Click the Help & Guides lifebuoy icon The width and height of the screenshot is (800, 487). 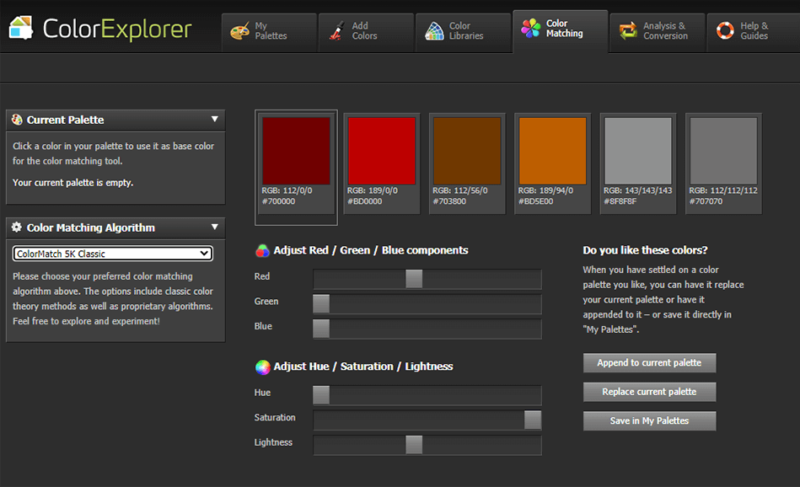click(x=725, y=31)
